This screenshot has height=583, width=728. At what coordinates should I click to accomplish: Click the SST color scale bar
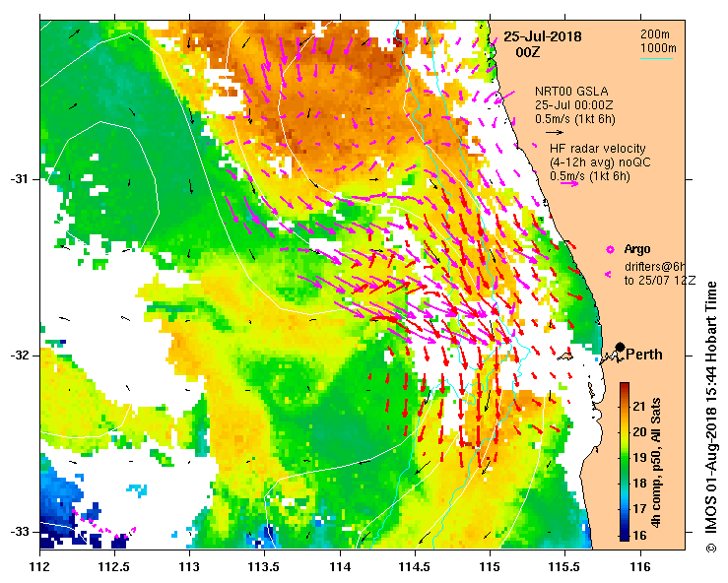coord(625,462)
